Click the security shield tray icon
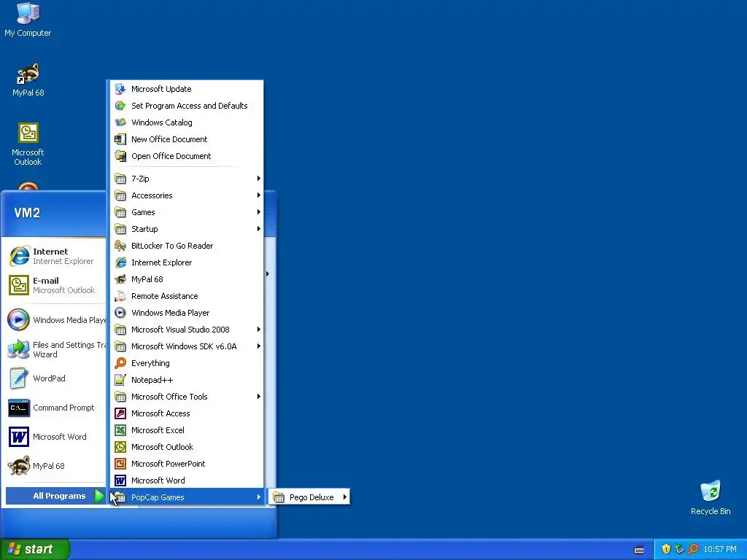The width and height of the screenshot is (747, 560). click(x=666, y=549)
